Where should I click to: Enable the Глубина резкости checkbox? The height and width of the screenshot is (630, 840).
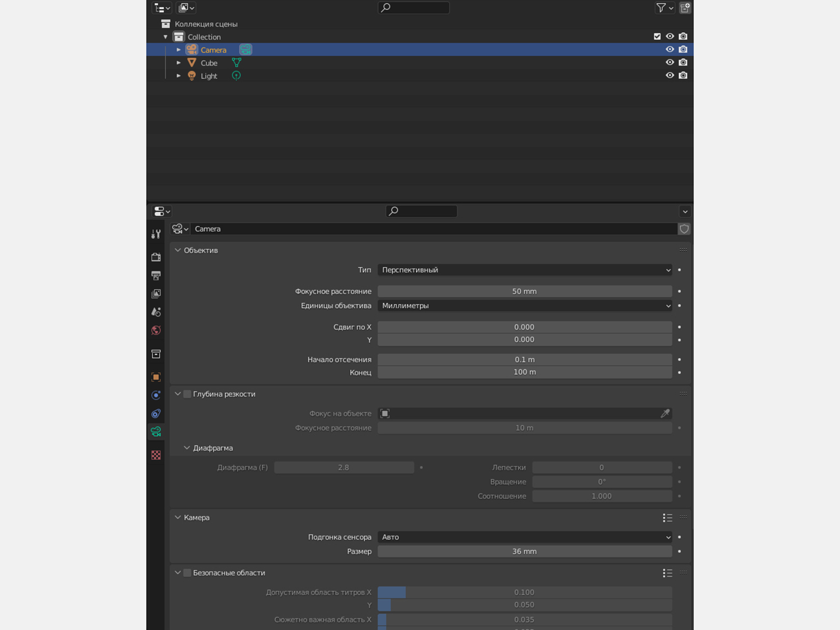tap(187, 394)
